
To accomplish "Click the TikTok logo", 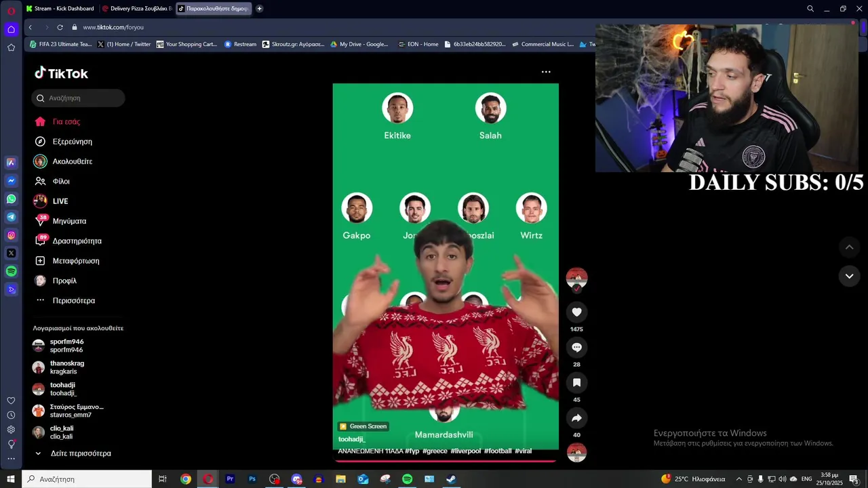I will click(x=61, y=73).
